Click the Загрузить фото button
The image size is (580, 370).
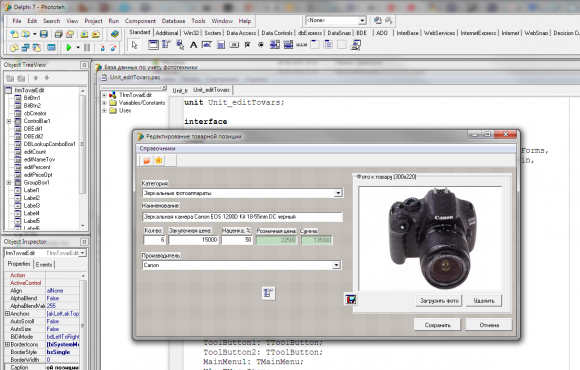pyautogui.click(x=439, y=301)
